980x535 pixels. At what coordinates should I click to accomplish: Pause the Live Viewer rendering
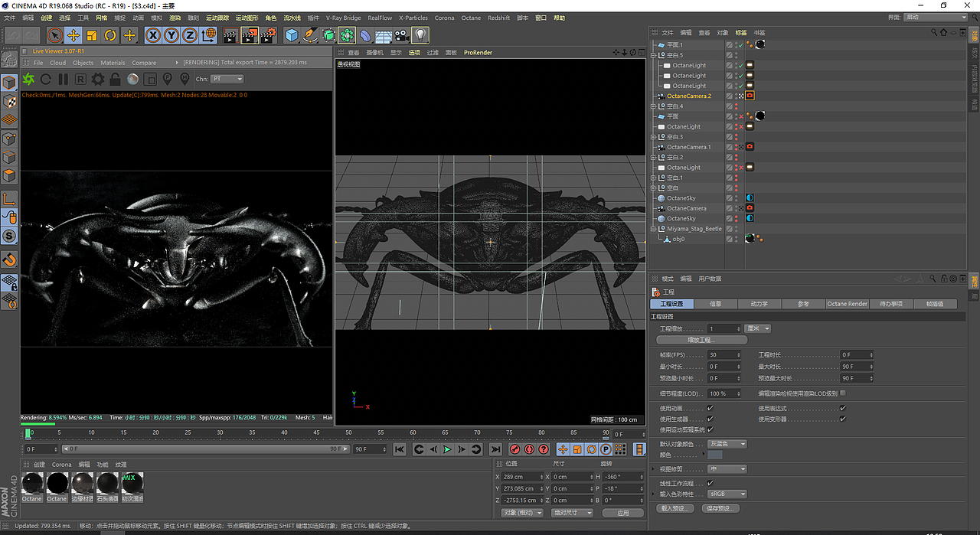63,79
